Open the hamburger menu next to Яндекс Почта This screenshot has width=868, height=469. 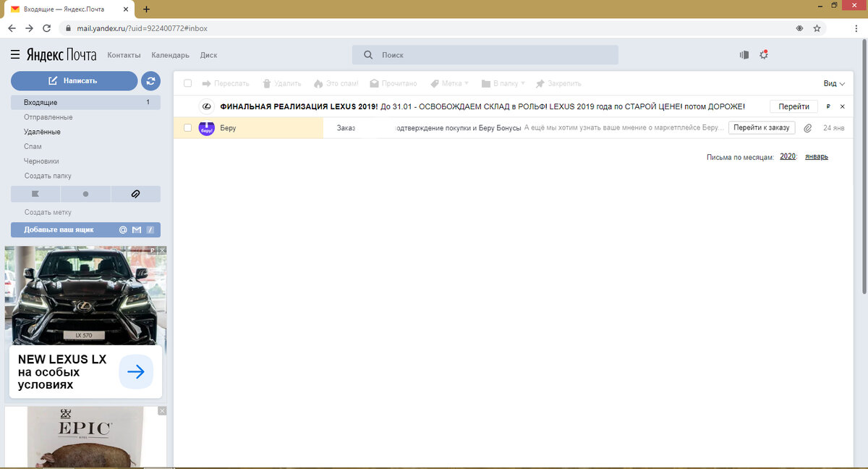pos(15,55)
